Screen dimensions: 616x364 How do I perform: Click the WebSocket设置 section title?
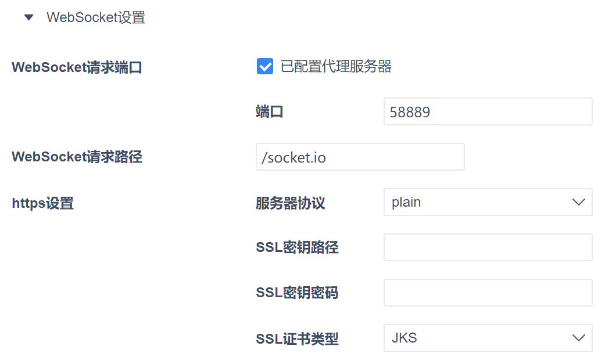pos(96,17)
